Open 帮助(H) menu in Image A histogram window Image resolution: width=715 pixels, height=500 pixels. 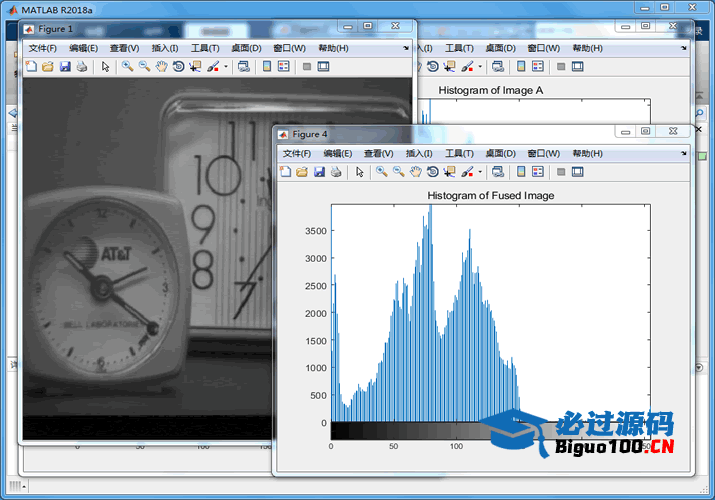tap(587, 48)
